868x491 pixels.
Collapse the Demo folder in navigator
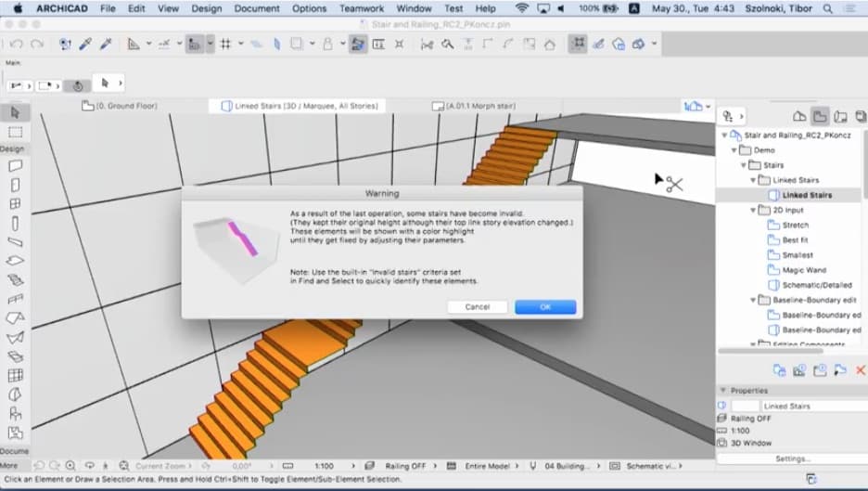[x=734, y=150]
